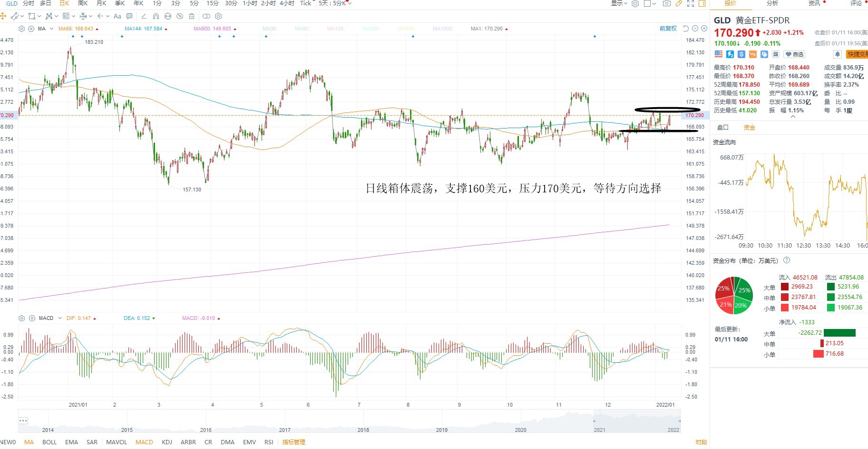The image size is (868, 449).
Task: Click the orange downtrend chart icon
Action: pos(753,54)
